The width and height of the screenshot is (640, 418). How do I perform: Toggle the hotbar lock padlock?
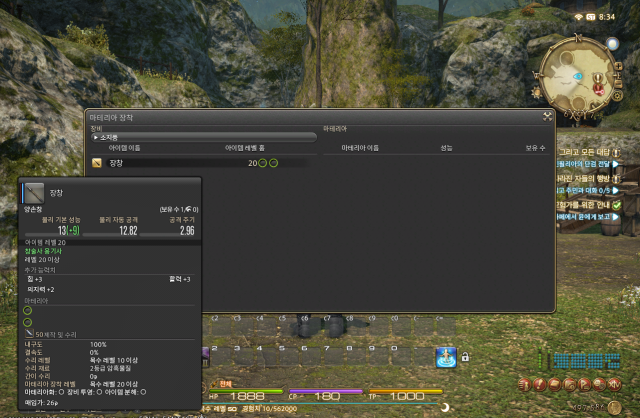(465, 357)
